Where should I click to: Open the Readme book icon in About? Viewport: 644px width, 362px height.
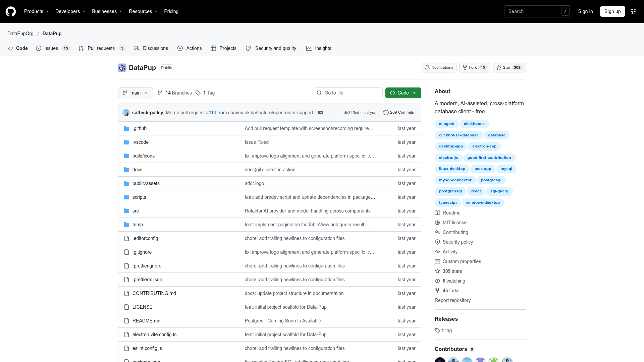tap(437, 213)
